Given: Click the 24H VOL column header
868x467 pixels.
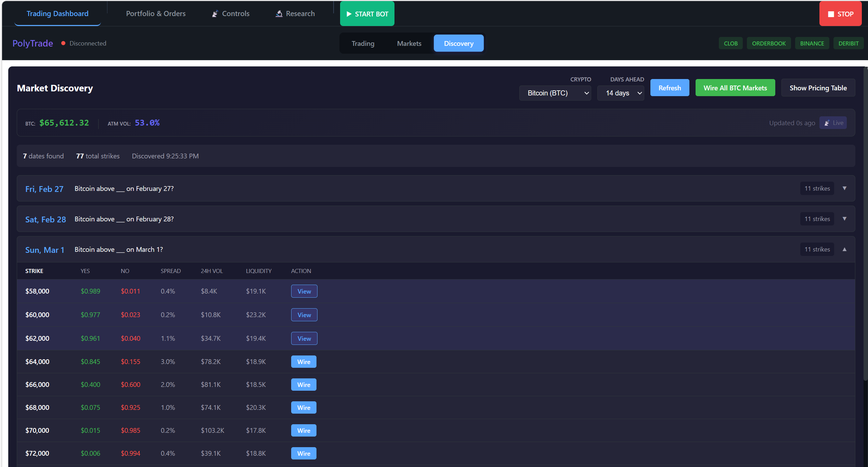Looking at the screenshot, I should tap(212, 271).
